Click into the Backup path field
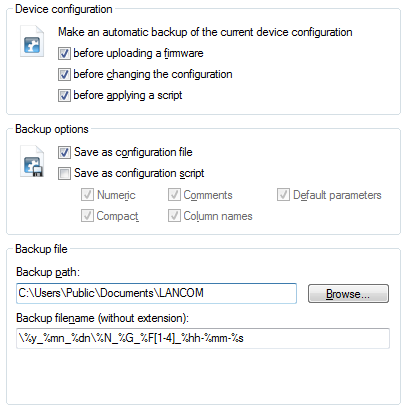Screen dimensions: 405x409 click(x=156, y=293)
